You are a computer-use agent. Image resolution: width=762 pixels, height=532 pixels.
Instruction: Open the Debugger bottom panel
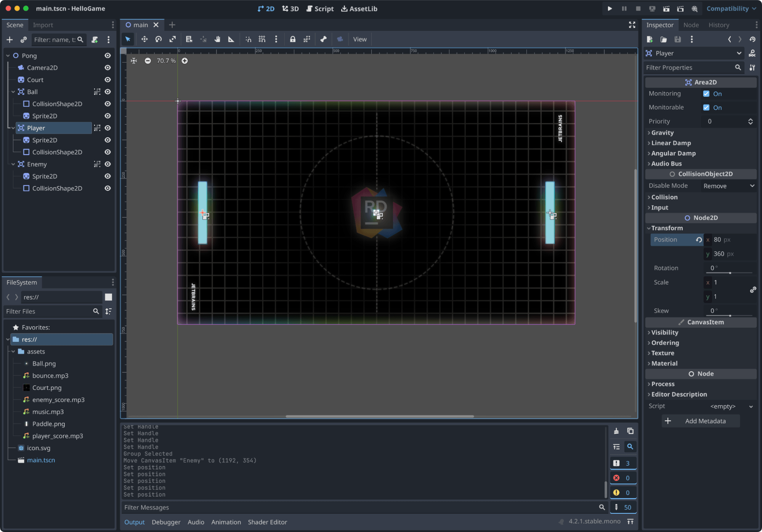[166, 522]
